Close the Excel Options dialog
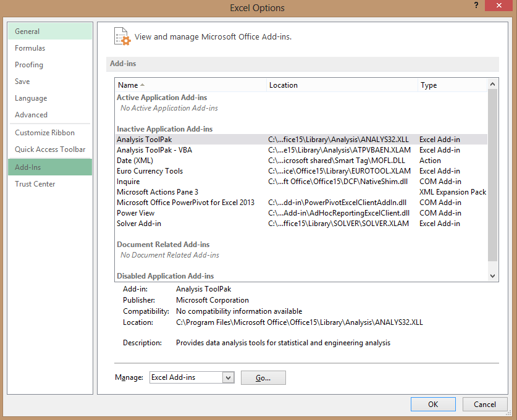517x420 pixels. pyautogui.click(x=498, y=6)
